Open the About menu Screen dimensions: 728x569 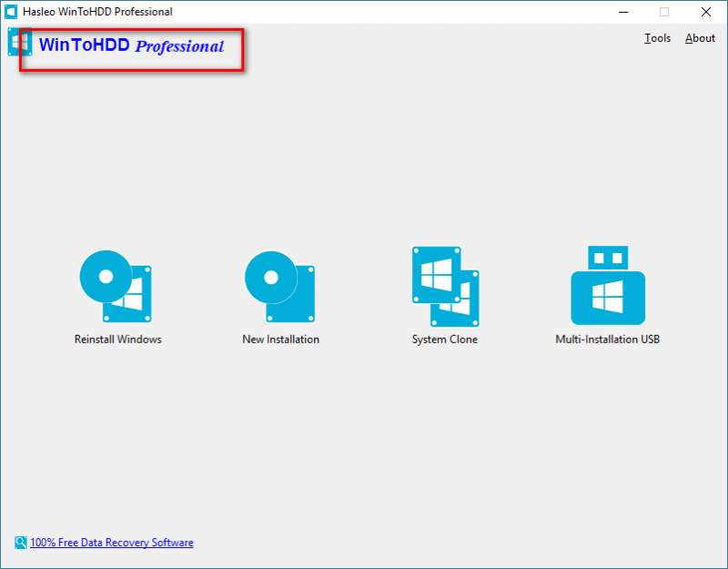[700, 38]
